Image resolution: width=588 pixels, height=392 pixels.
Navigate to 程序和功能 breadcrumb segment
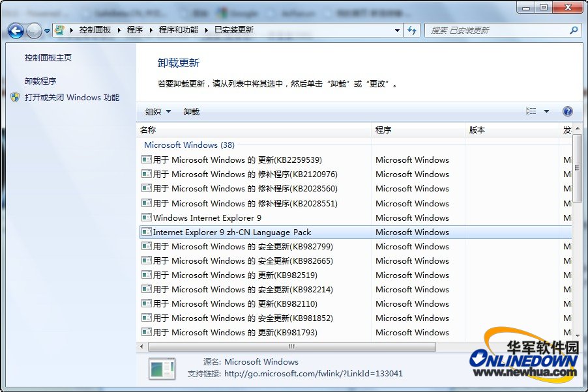(179, 30)
